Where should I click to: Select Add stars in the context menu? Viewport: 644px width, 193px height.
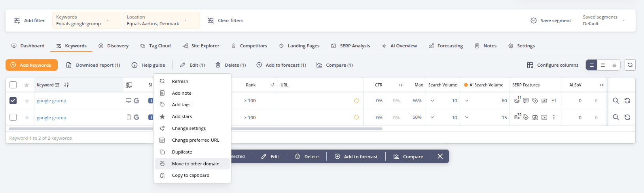(192, 116)
